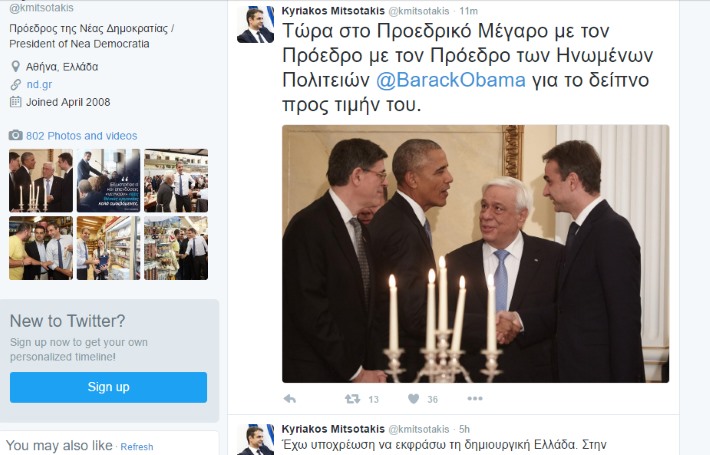
Task: Click the profile avatar beside the top tweet
Action: (x=255, y=24)
